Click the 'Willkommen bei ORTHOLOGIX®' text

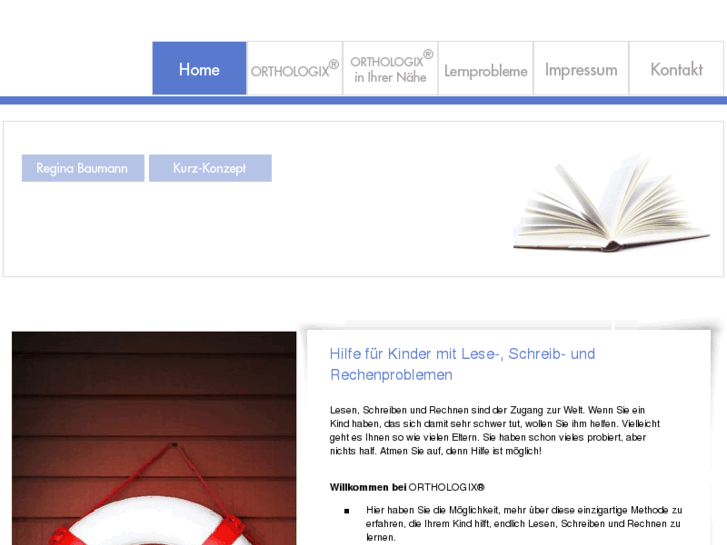pyautogui.click(x=407, y=487)
